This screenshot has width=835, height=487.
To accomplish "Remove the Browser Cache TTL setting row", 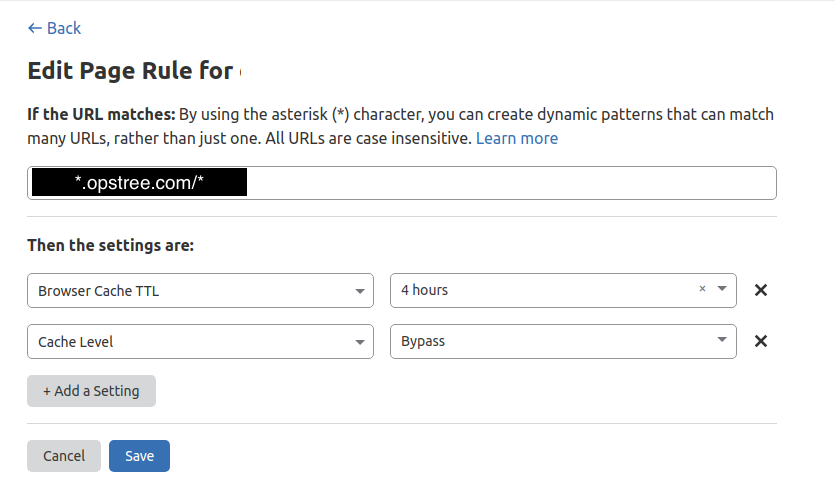I will point(760,290).
